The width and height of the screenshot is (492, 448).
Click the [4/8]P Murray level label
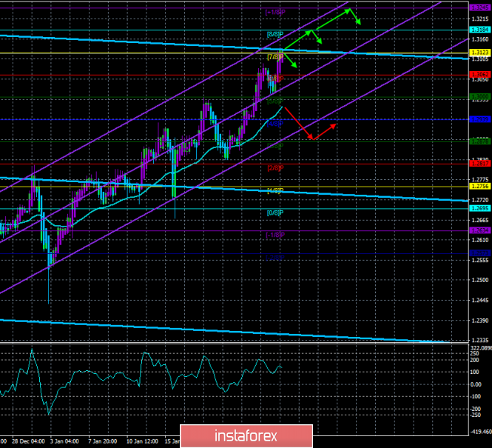275,124
